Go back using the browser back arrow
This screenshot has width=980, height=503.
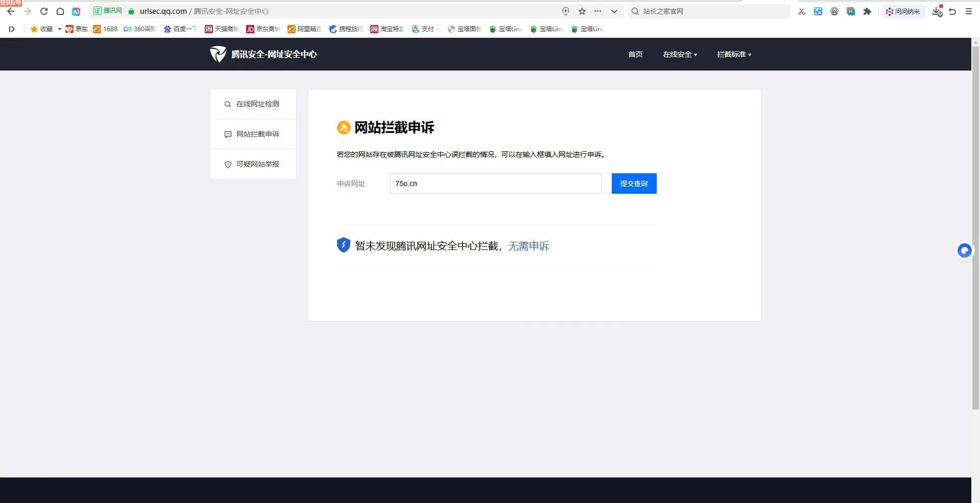pos(11,11)
